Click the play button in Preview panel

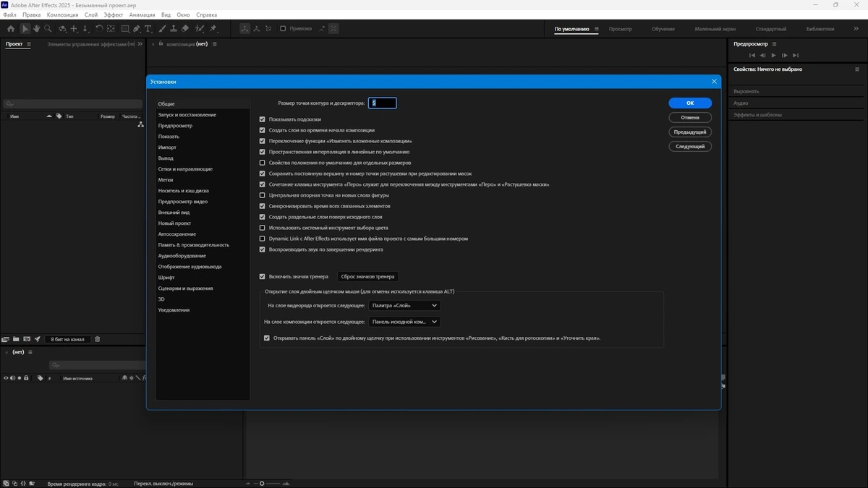click(x=774, y=55)
